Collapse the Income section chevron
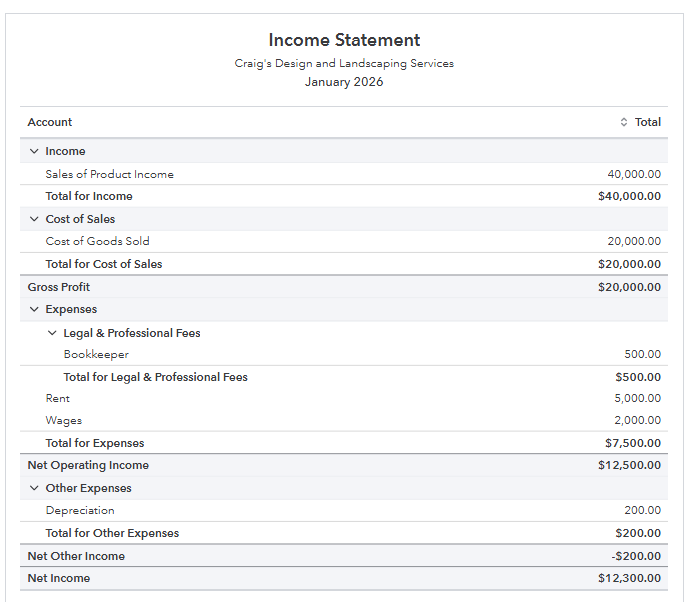The height and width of the screenshot is (602, 695). [34, 151]
